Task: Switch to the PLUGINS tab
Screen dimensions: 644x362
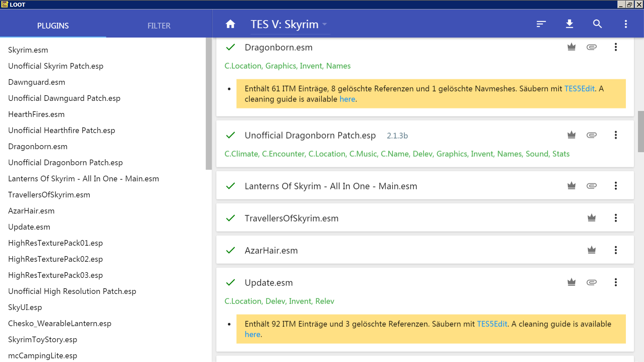Action: coord(53,26)
